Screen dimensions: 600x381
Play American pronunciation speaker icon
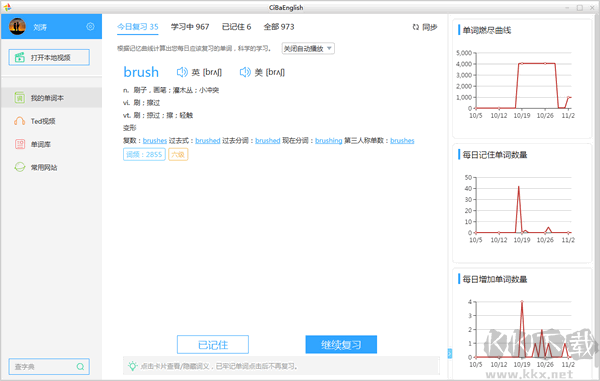pos(245,72)
